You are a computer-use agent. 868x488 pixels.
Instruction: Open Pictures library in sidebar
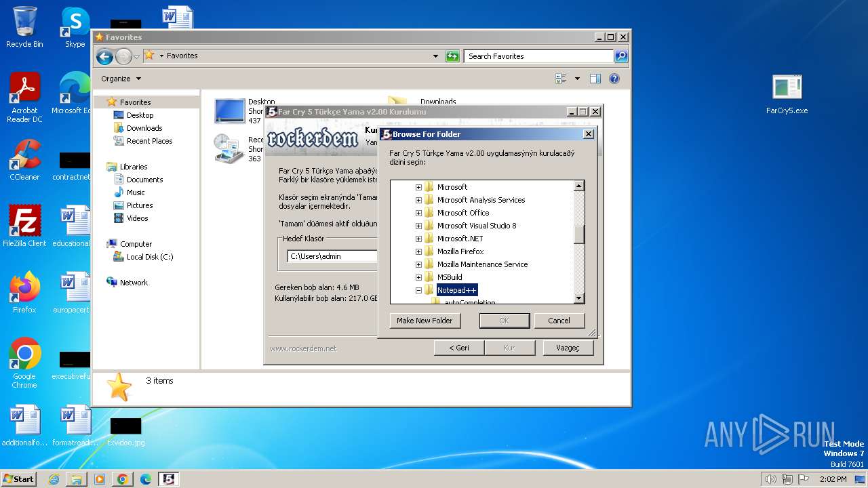point(140,205)
